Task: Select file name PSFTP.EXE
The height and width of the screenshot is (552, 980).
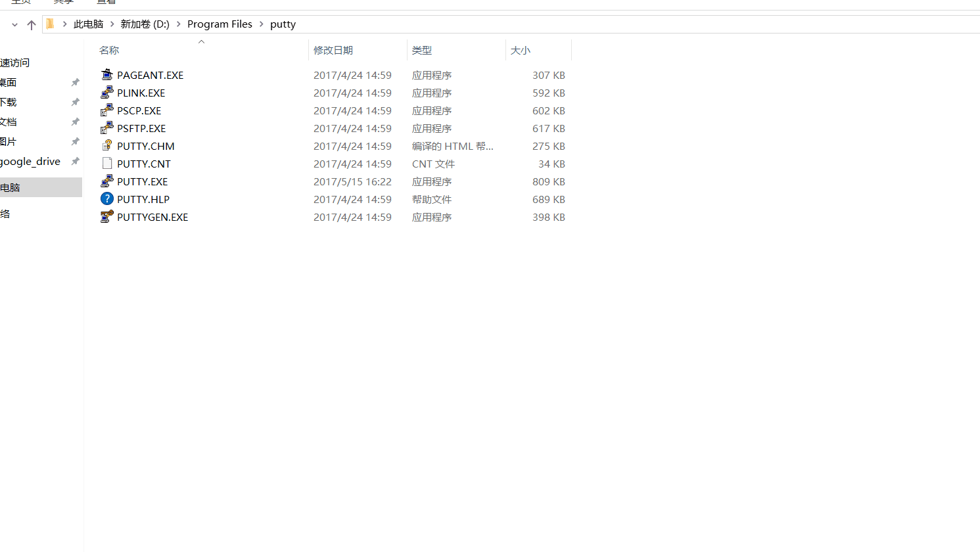Action: 141,128
